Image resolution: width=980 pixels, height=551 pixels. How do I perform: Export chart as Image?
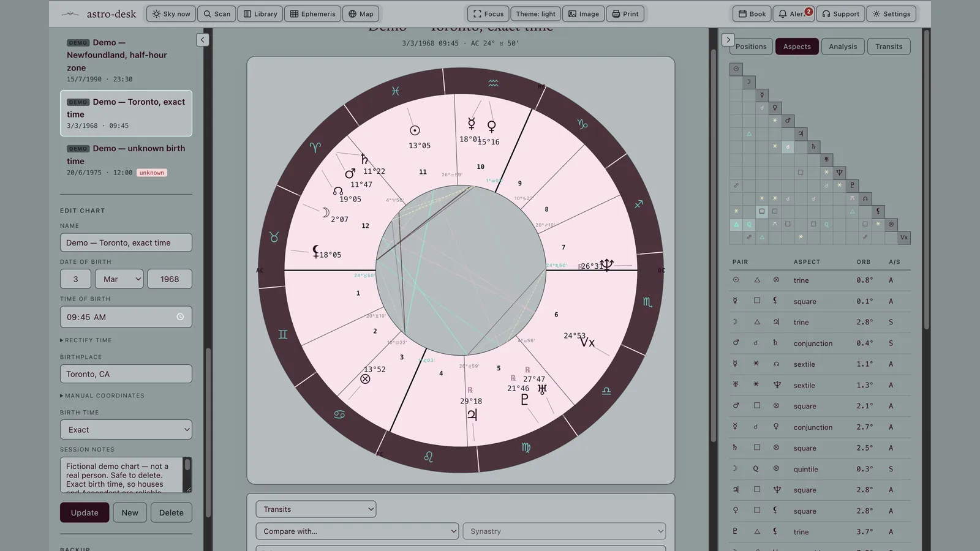(584, 13)
